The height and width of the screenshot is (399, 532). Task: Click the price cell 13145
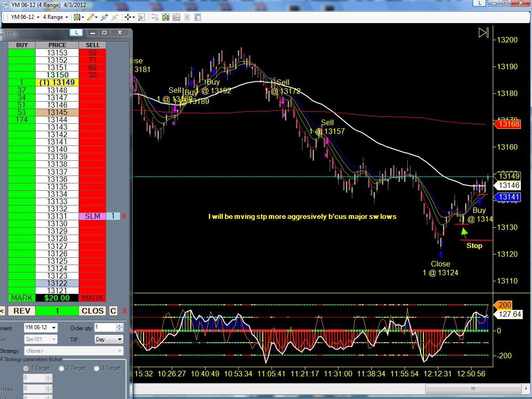57,112
